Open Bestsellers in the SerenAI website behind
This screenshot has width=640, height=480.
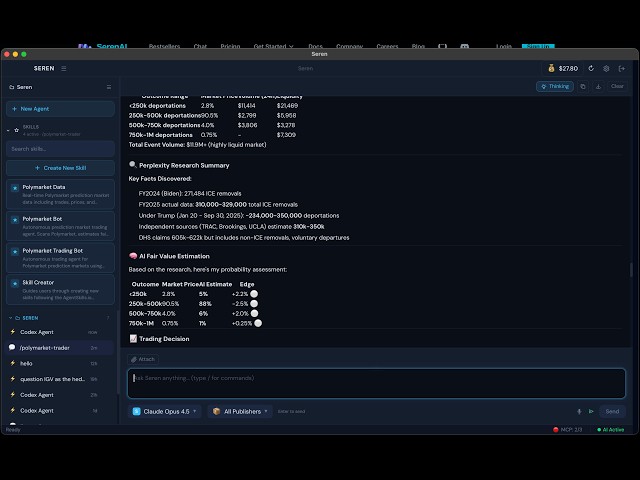[164, 46]
